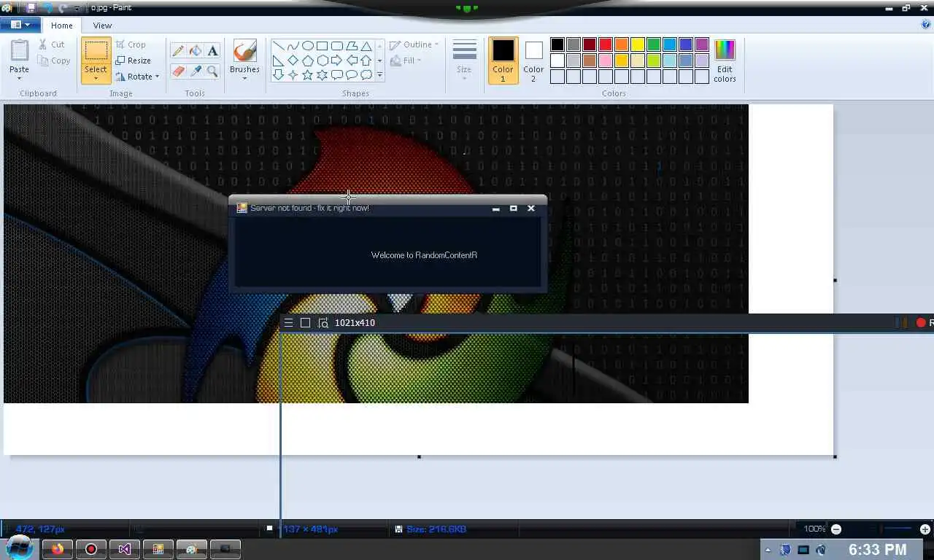The image size is (934, 560).
Task: Choose the Six-point star shape
Action: tap(322, 74)
